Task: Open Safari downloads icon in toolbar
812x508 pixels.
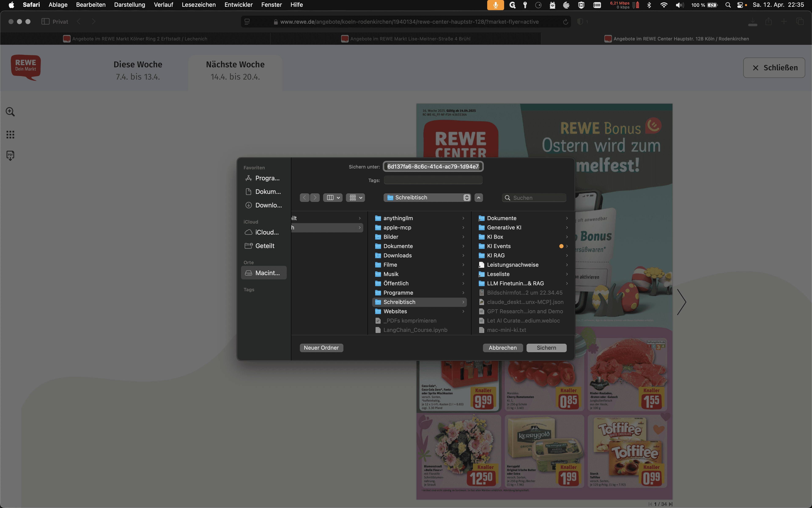Action: click(x=753, y=22)
